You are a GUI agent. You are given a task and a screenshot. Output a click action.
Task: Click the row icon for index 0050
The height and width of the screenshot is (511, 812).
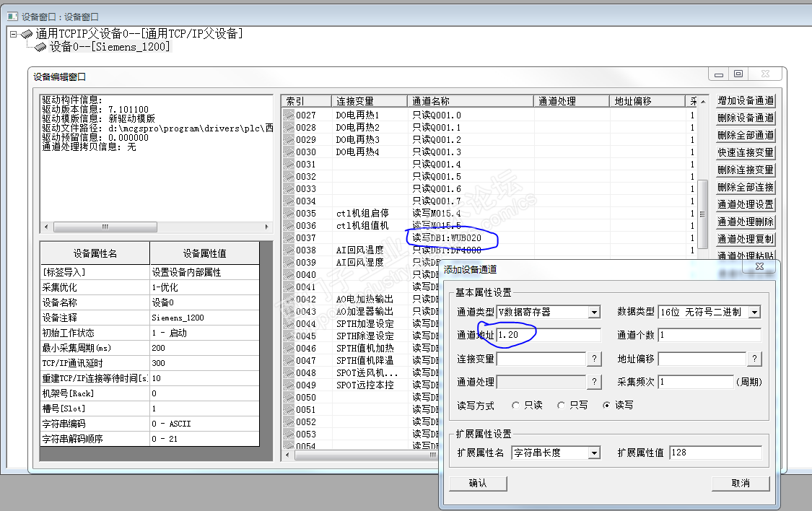pos(289,398)
